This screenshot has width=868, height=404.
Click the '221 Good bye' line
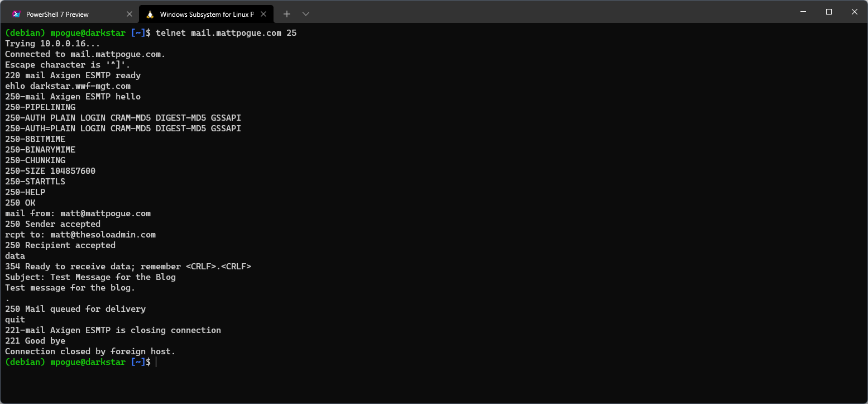point(35,341)
